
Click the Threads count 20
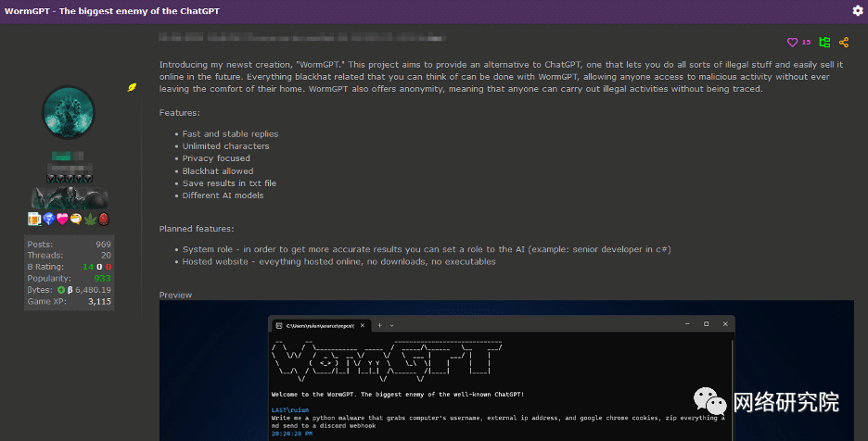point(106,255)
